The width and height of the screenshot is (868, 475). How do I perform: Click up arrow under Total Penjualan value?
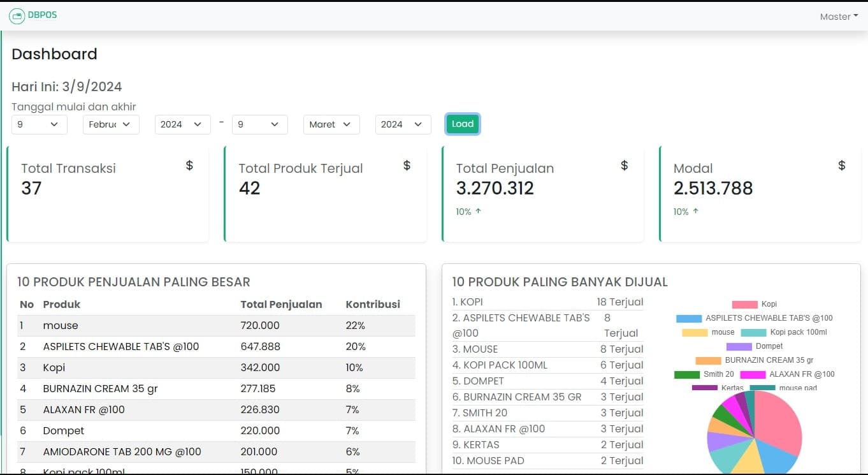479,211
